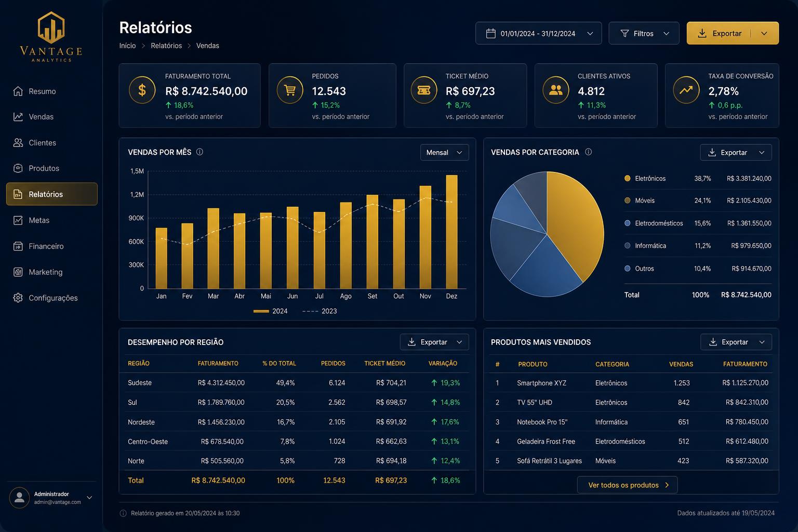This screenshot has height=532, width=798.
Task: Expand the Administrador account chevron
Action: (x=89, y=498)
